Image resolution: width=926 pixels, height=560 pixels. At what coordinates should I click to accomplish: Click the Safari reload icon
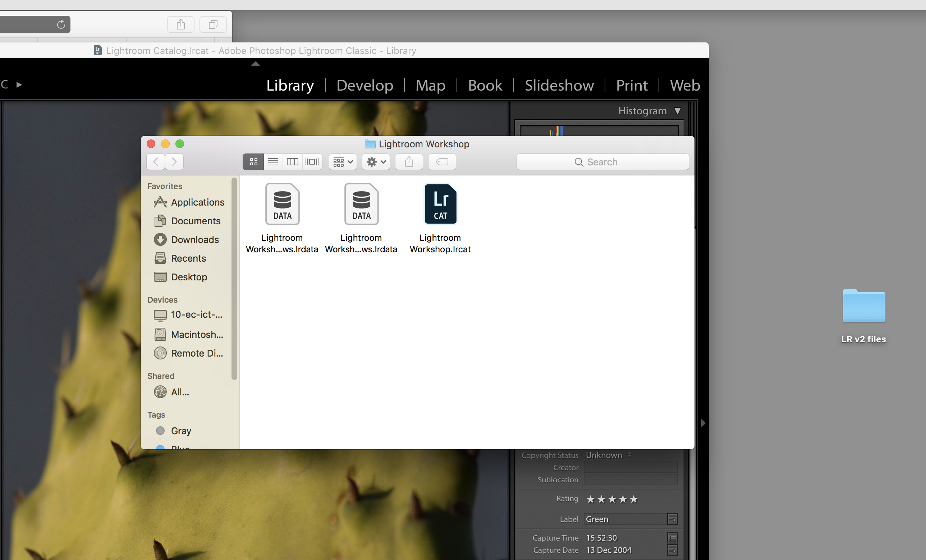61,25
